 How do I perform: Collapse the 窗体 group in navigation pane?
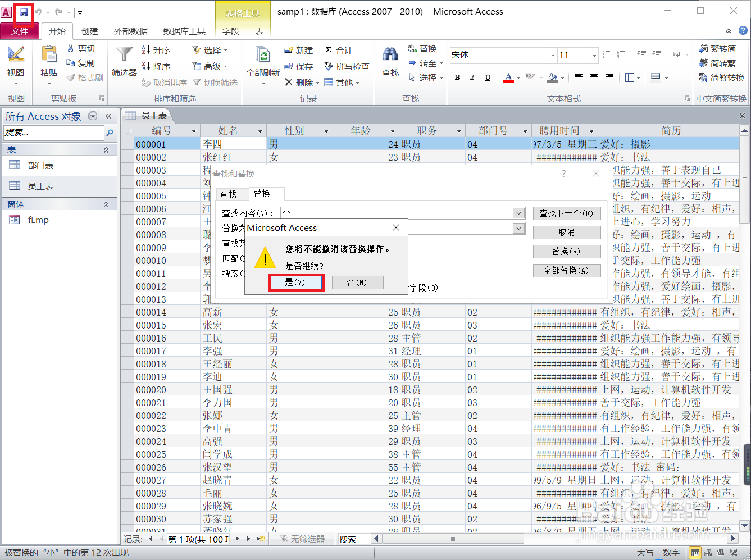(106, 204)
